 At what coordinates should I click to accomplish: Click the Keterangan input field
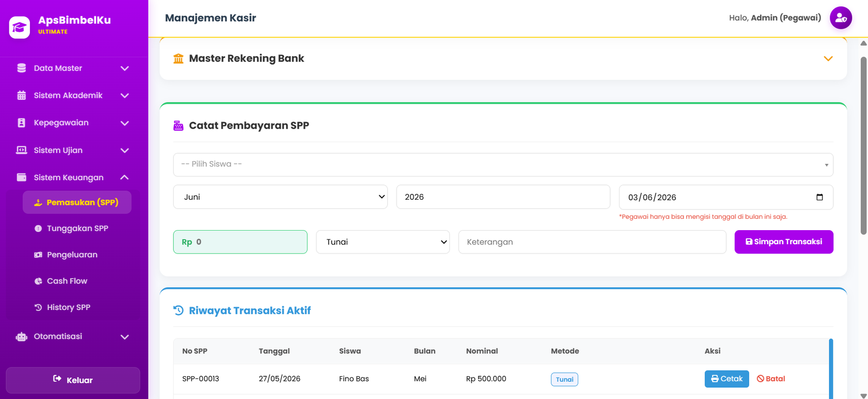tap(592, 242)
